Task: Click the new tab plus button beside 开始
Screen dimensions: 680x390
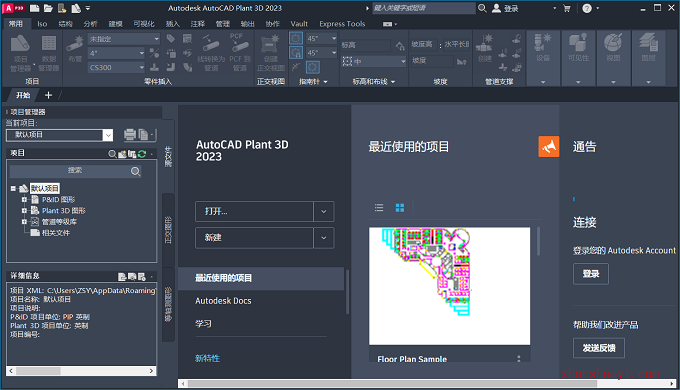Action: [48, 95]
